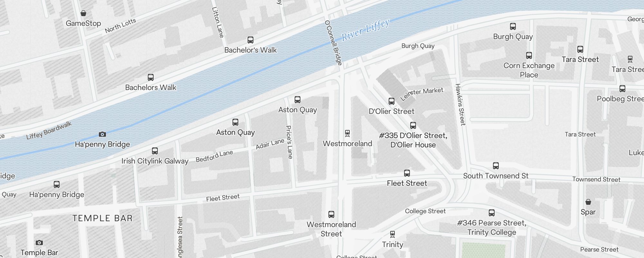Click the Trinity tram stop icon
The image size is (644, 258).
[393, 234]
